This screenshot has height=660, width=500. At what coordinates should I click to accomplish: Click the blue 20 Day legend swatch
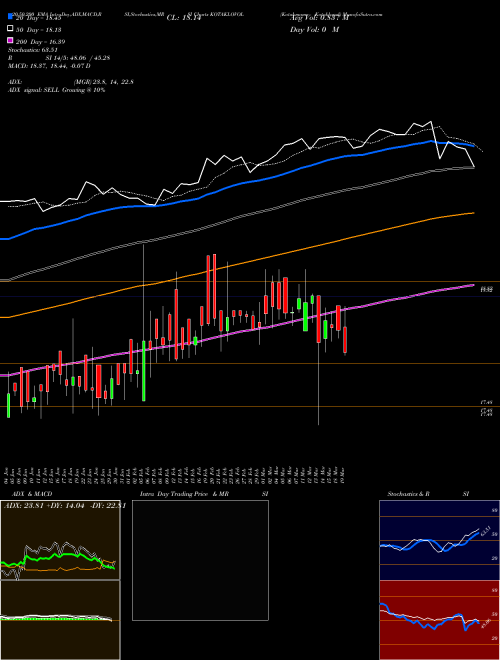coord(10,17)
